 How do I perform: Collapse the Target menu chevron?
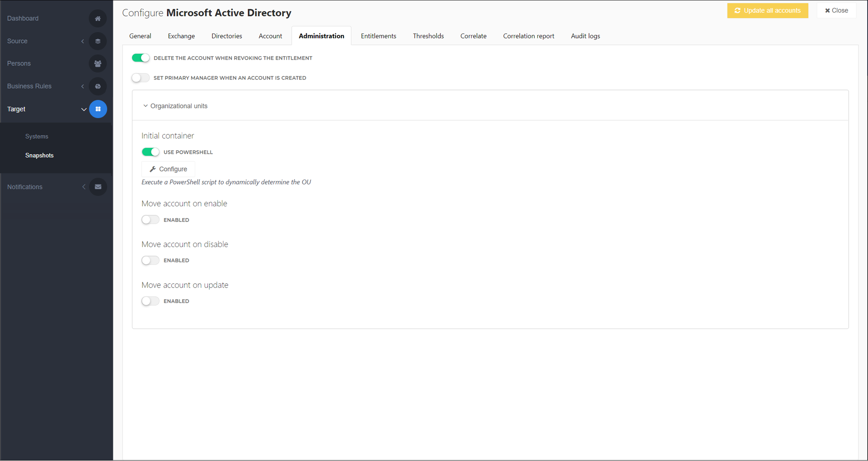[x=84, y=109]
